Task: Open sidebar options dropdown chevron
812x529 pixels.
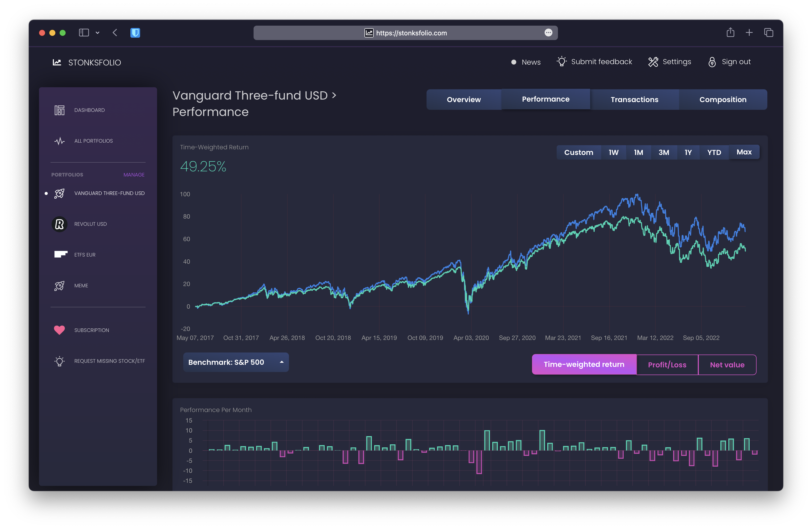Action: 98,33
